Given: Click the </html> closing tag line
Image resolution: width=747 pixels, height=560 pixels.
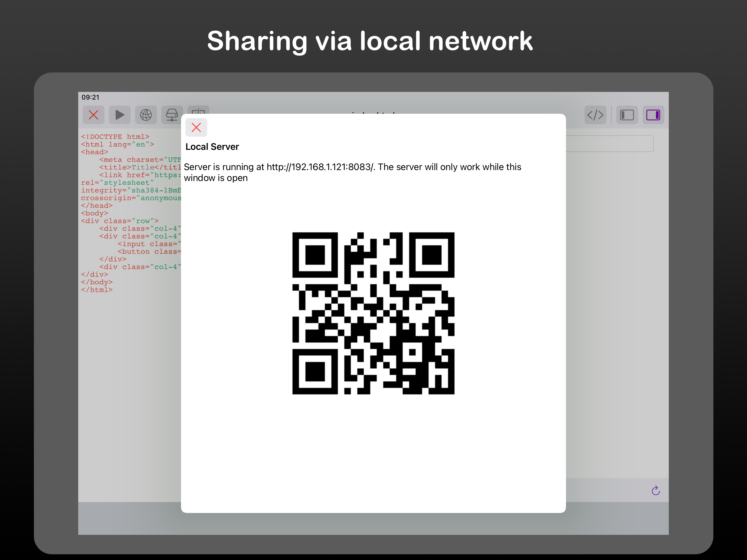Looking at the screenshot, I should [x=97, y=290].
